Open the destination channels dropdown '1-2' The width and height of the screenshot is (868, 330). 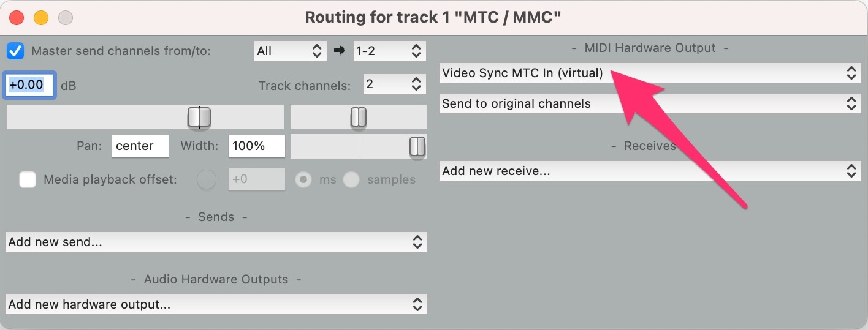[x=389, y=51]
